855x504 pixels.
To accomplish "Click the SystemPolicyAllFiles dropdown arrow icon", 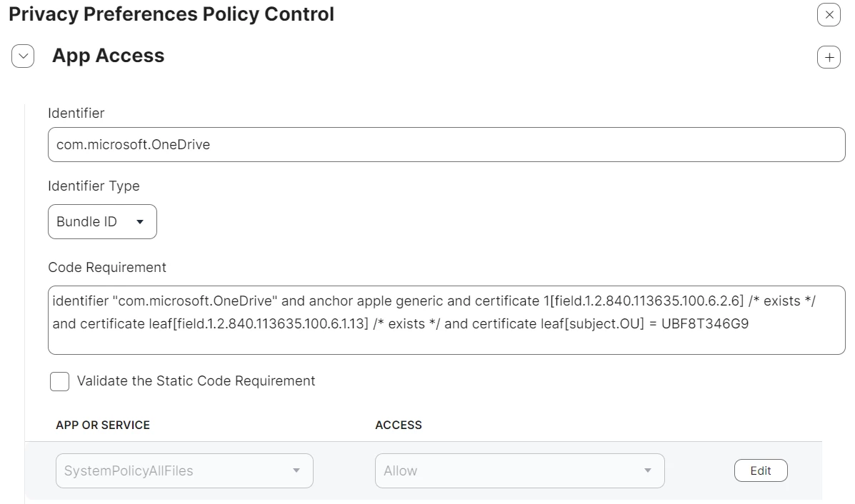I will [x=296, y=470].
